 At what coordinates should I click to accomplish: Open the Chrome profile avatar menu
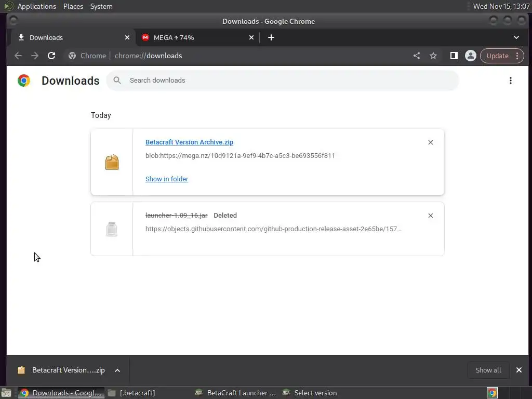coord(471,56)
